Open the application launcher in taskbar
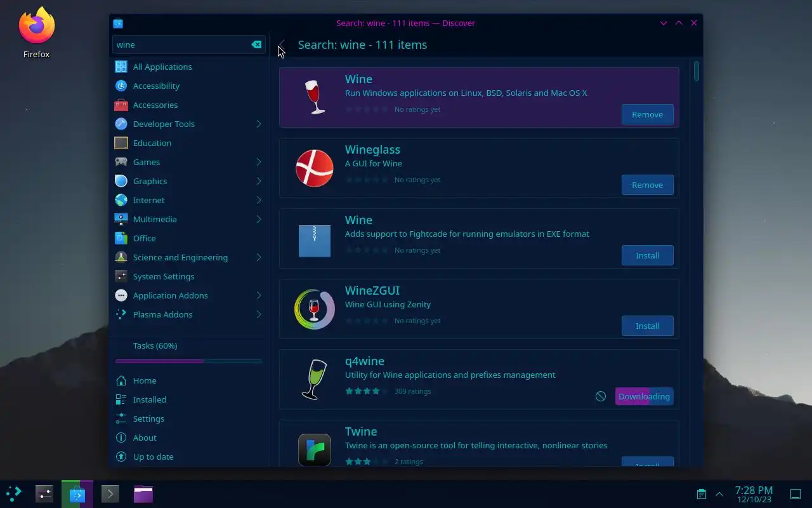 (14, 493)
